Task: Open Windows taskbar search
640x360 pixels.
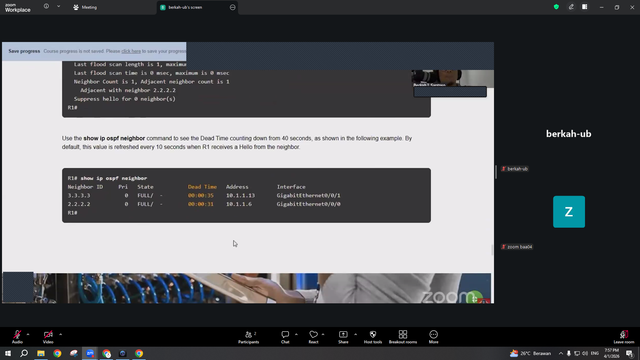Action: [x=24, y=353]
